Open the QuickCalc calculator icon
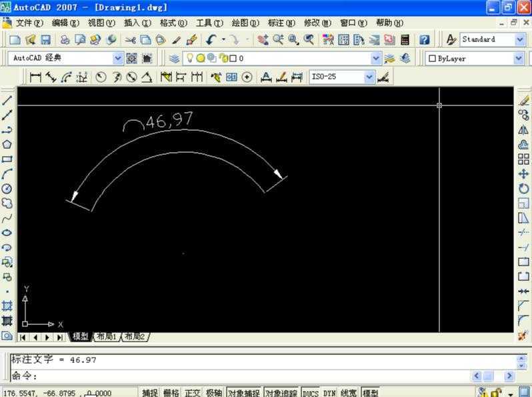 coord(405,40)
